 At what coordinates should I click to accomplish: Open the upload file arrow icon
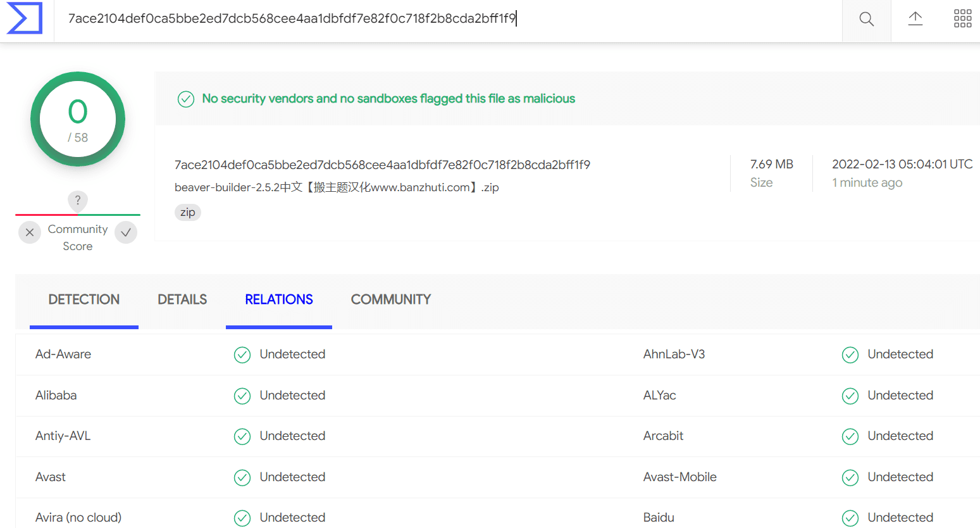click(x=915, y=18)
